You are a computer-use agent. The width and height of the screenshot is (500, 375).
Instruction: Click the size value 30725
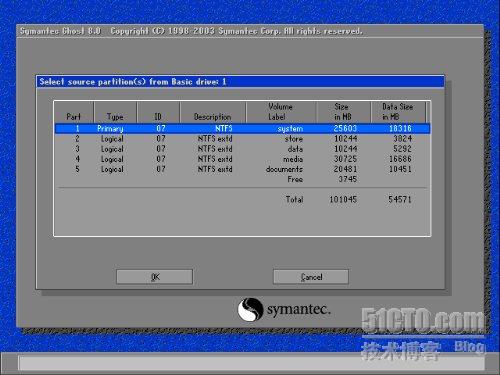[345, 159]
